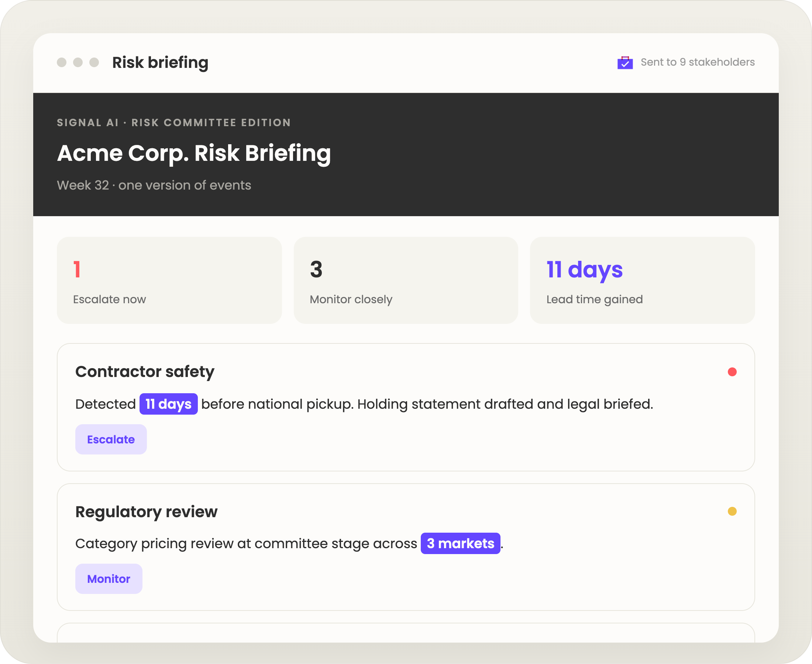The width and height of the screenshot is (812, 664).
Task: Click the Week 32 subtitle line
Action: pyautogui.click(x=154, y=185)
